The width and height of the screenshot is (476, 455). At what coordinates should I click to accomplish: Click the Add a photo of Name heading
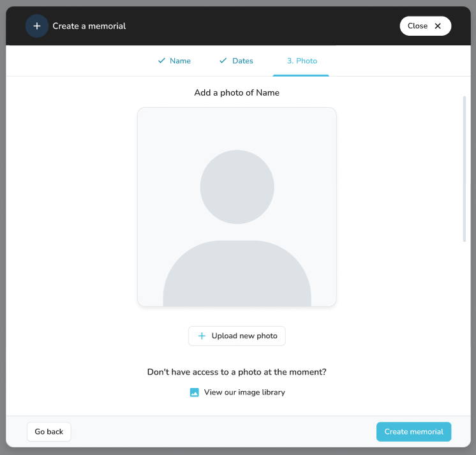click(x=237, y=93)
